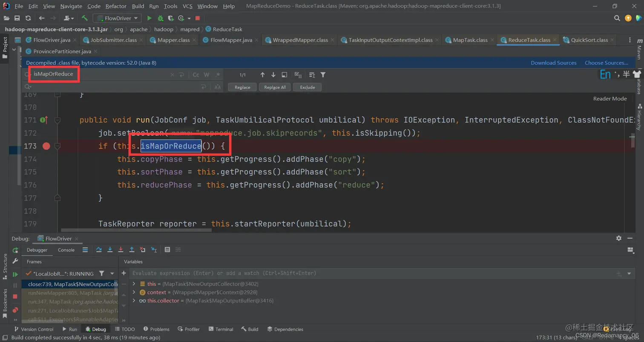Image resolution: width=644 pixels, height=342 pixels.
Task: Expand the 'this' variable node
Action: click(x=134, y=284)
